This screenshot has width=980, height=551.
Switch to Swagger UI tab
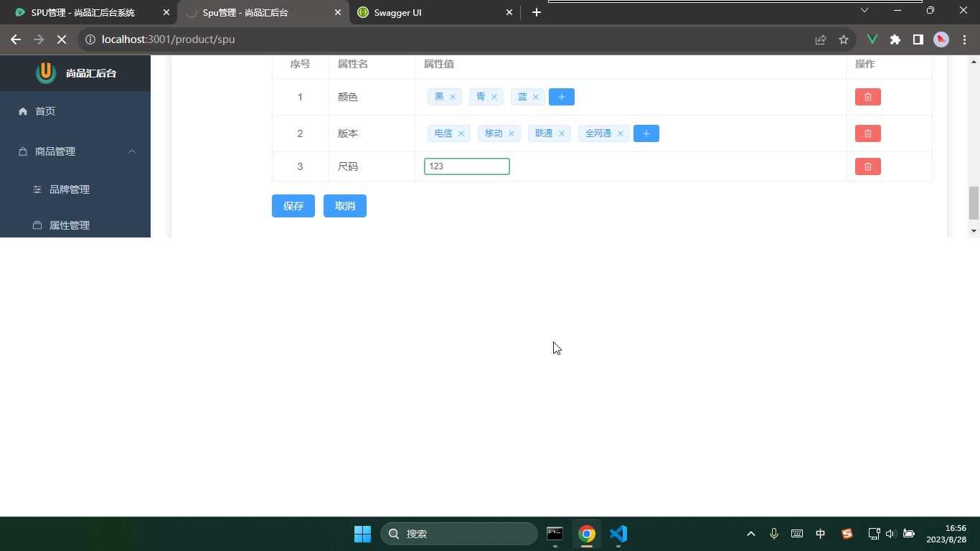[435, 13]
